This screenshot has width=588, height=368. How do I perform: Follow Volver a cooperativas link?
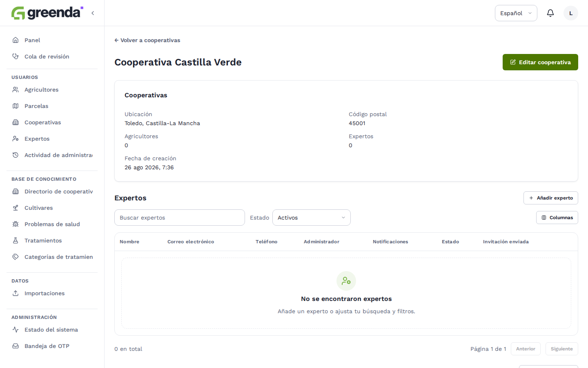tap(147, 40)
